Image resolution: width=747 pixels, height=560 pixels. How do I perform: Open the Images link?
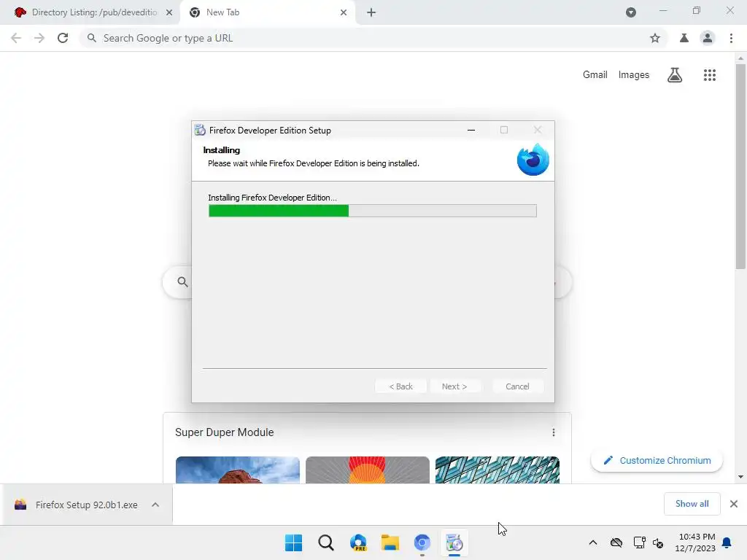point(634,75)
